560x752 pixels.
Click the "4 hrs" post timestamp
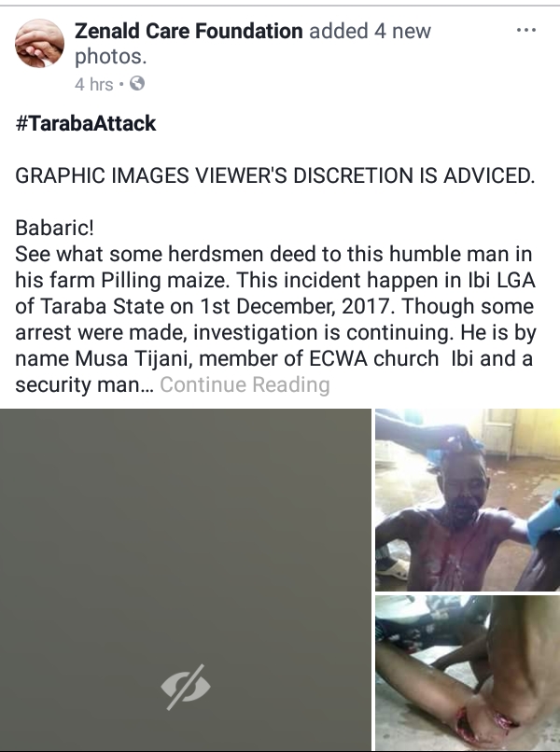94,84
